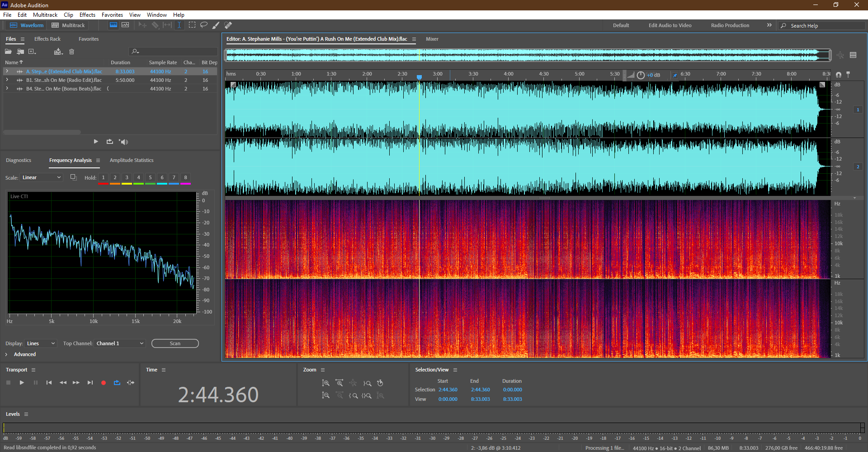
Task: Click Hold button 1
Action: click(x=103, y=178)
